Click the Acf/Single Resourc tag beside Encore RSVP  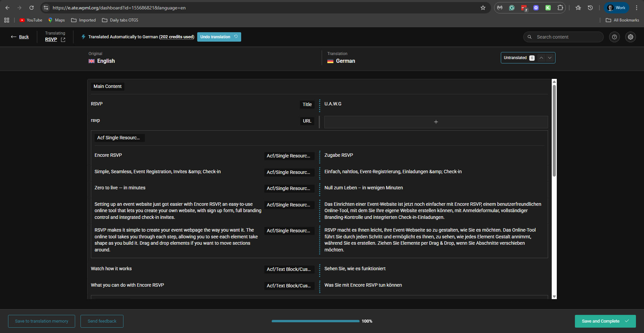coord(289,156)
